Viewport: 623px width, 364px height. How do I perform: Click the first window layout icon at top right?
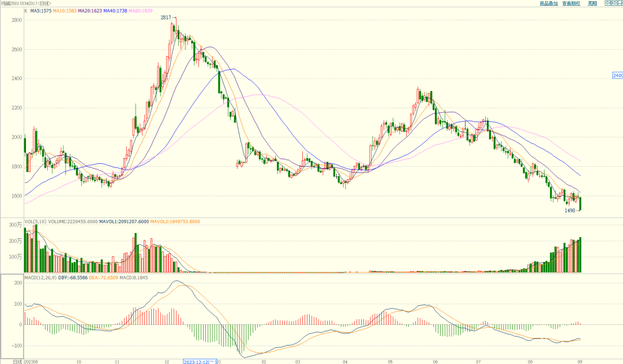(x=609, y=3)
